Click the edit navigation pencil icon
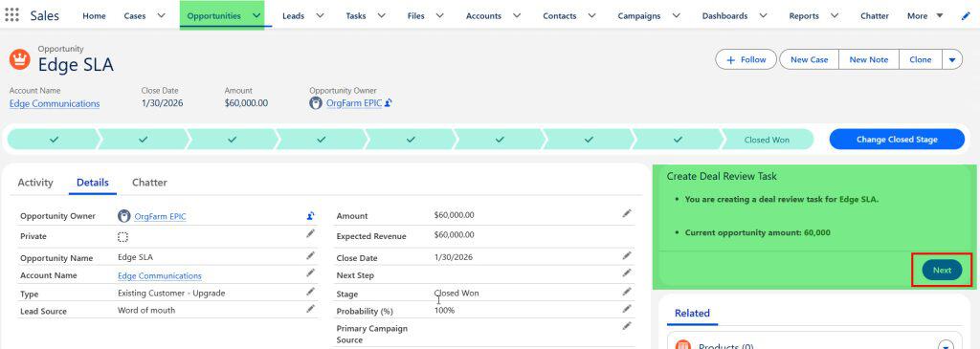980x349 pixels. click(x=966, y=15)
